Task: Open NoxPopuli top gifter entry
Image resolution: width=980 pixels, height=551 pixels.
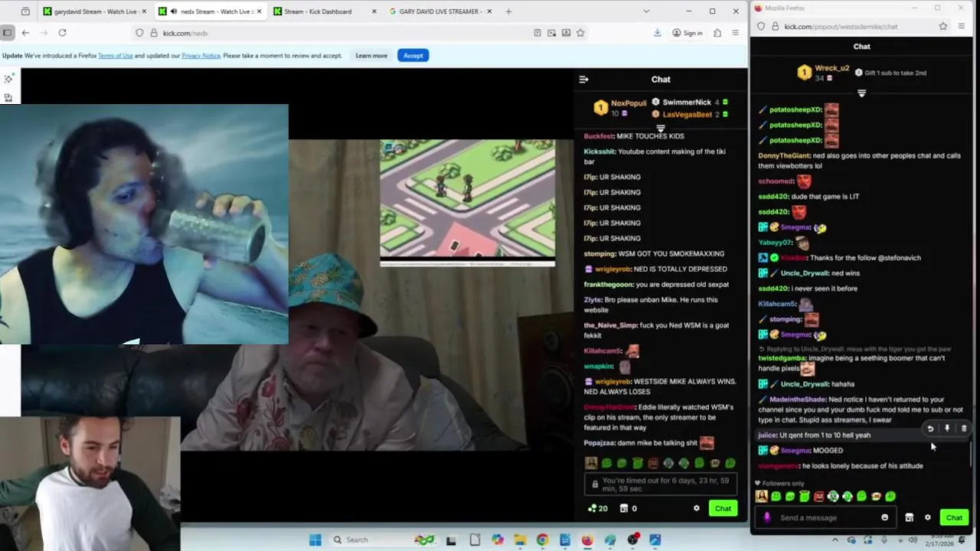Action: coord(621,108)
